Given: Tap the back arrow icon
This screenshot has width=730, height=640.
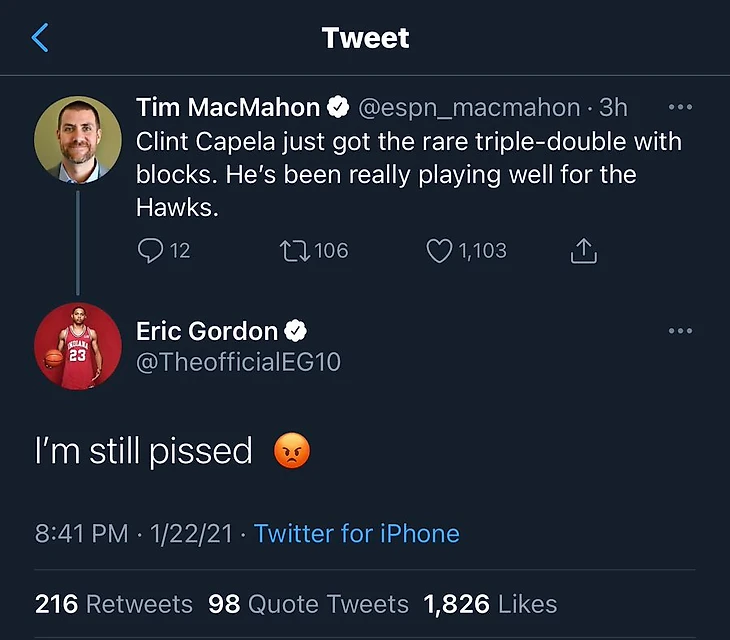Looking at the screenshot, I should 41,38.
